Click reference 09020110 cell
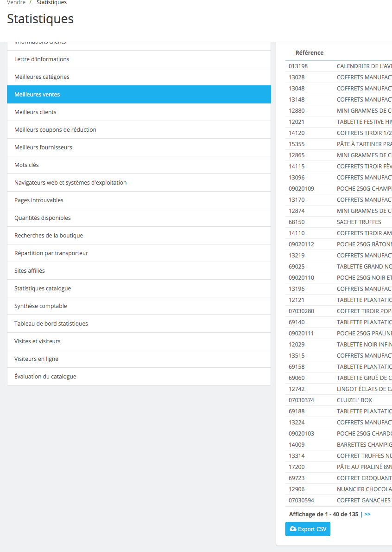 pos(301,277)
